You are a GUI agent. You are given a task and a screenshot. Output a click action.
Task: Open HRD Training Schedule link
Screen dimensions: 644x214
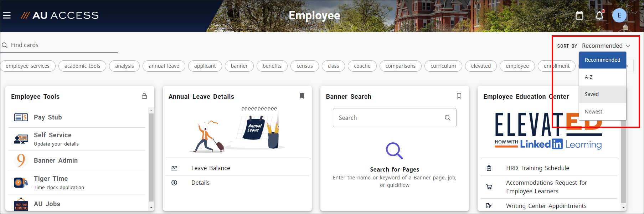click(x=537, y=168)
